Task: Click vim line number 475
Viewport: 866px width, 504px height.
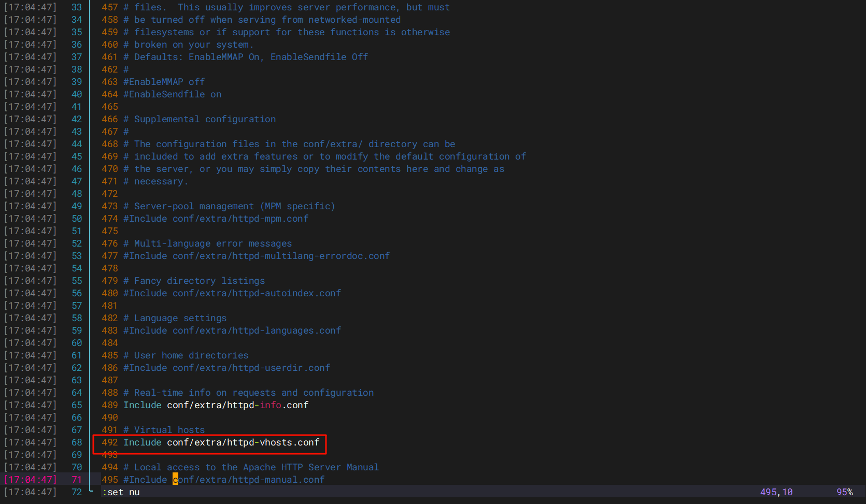Action: [x=110, y=231]
